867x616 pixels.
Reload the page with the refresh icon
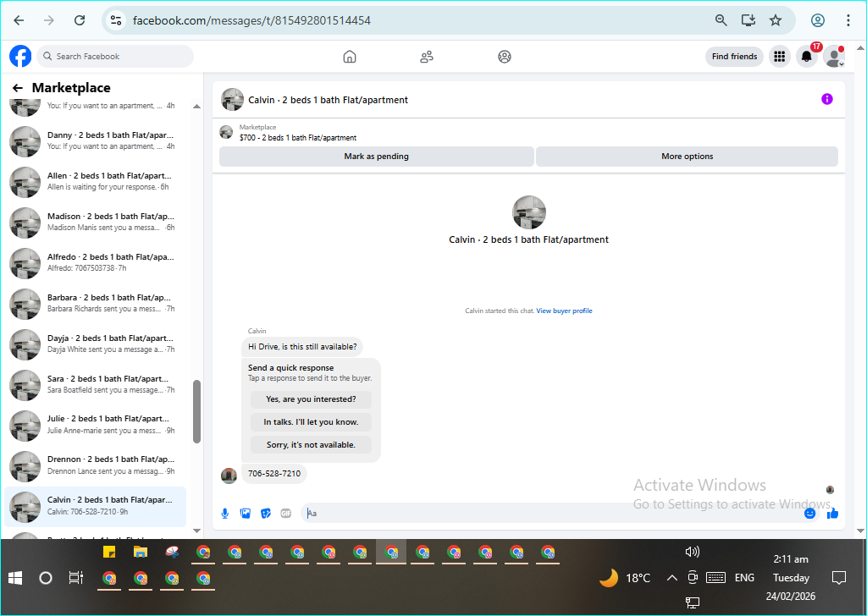pos(80,20)
